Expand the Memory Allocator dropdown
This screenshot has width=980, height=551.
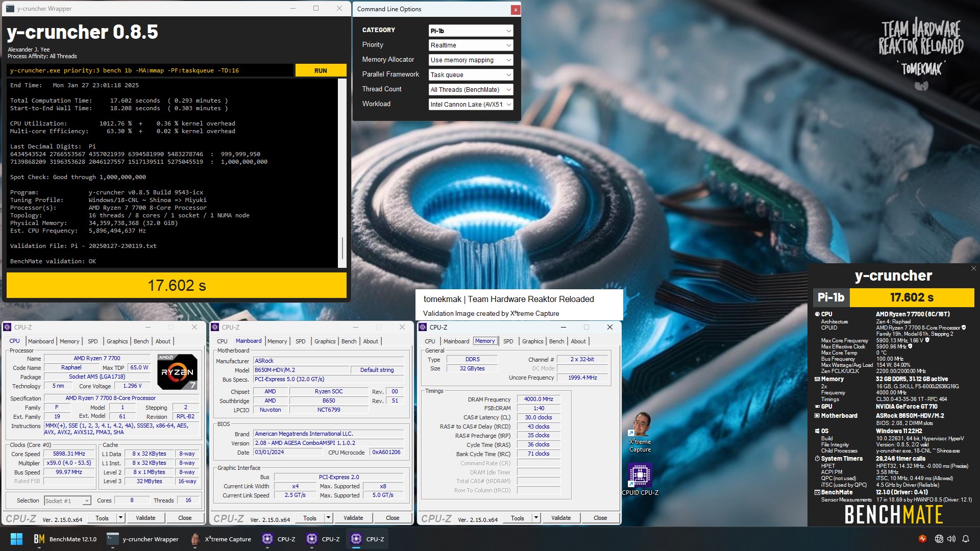(471, 60)
